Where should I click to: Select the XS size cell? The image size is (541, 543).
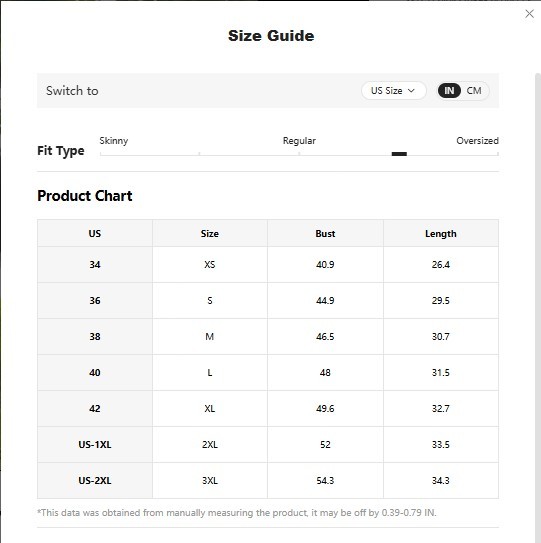pos(210,265)
